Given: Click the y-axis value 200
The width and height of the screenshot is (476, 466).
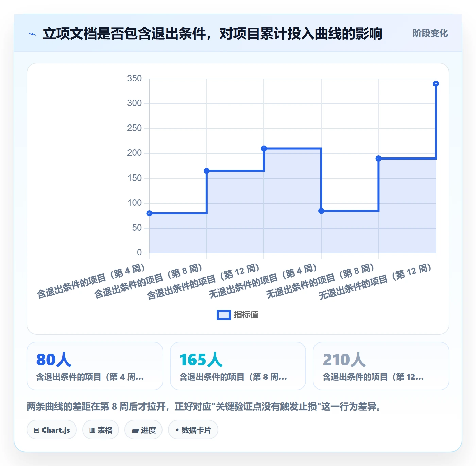Looking at the screenshot, I should [134, 153].
